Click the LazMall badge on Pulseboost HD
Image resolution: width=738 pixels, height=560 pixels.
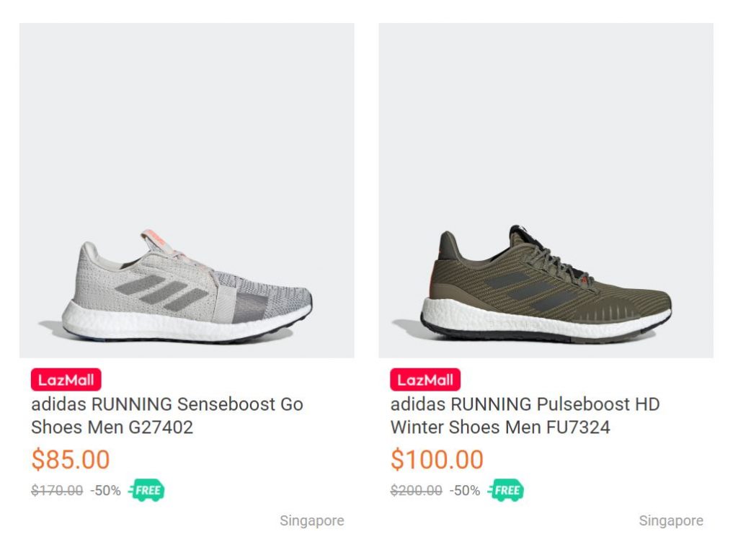(x=425, y=380)
